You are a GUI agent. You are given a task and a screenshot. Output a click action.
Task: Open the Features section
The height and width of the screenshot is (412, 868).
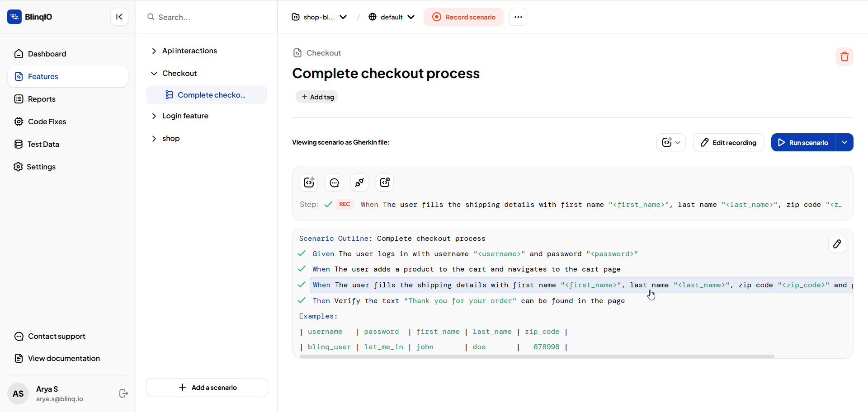[x=68, y=76]
